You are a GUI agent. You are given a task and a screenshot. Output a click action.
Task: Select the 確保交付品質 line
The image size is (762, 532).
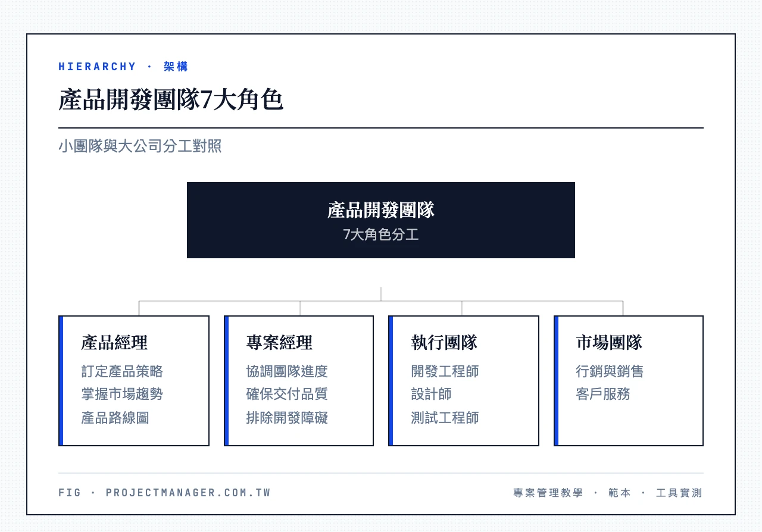point(287,394)
